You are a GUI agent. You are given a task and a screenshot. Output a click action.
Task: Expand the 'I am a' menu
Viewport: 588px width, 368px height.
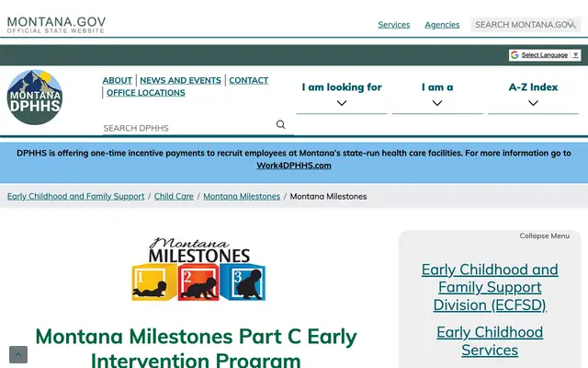(437, 95)
